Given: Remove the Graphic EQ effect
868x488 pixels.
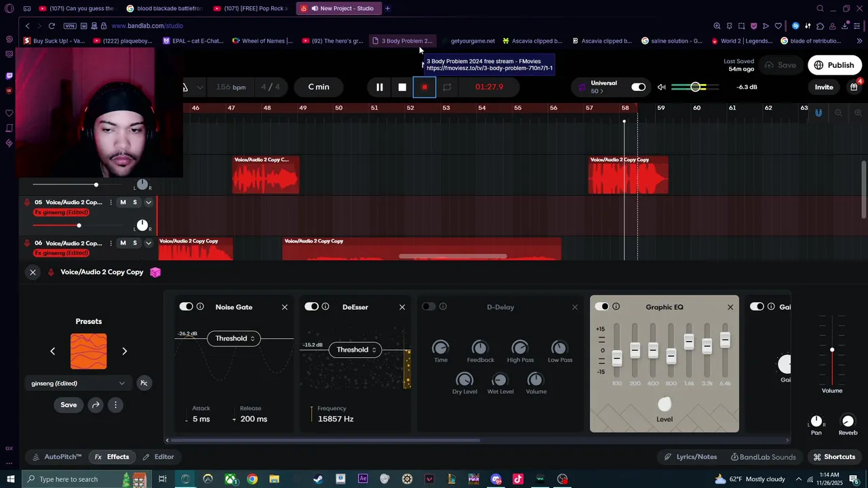Looking at the screenshot, I should pos(730,307).
